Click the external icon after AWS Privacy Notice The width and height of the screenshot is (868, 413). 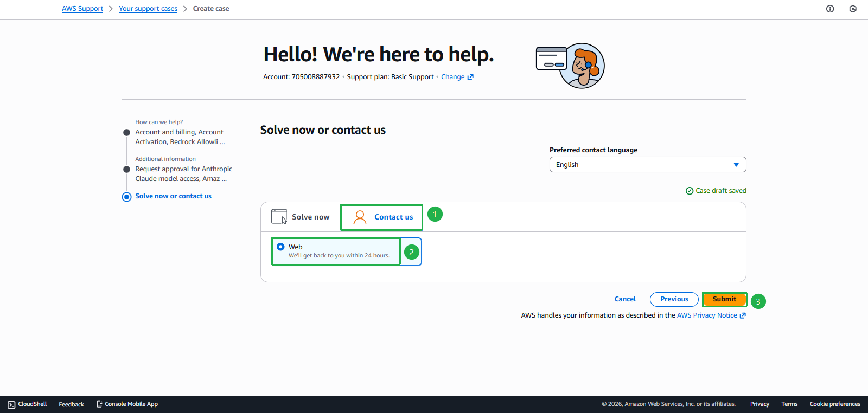[x=743, y=315]
